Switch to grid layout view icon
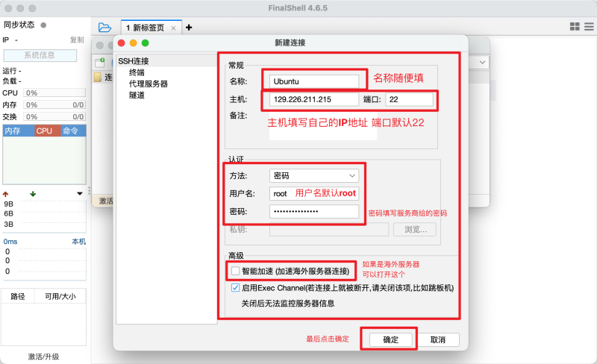This screenshot has width=597, height=364. click(575, 26)
